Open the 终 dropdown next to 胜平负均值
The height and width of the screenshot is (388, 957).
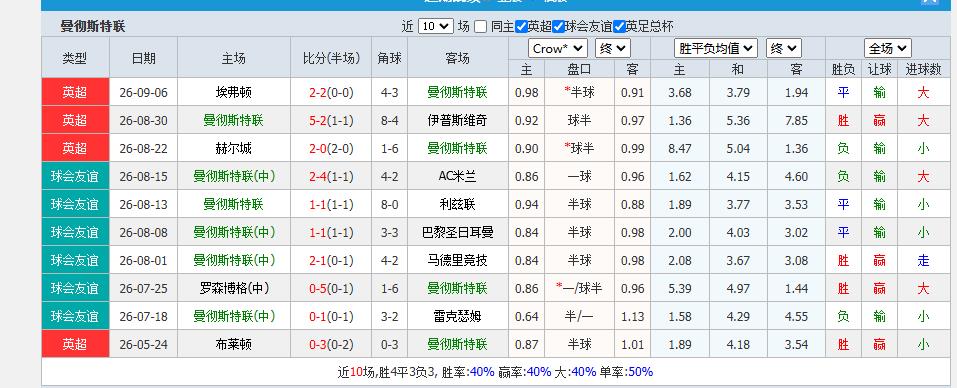point(784,49)
